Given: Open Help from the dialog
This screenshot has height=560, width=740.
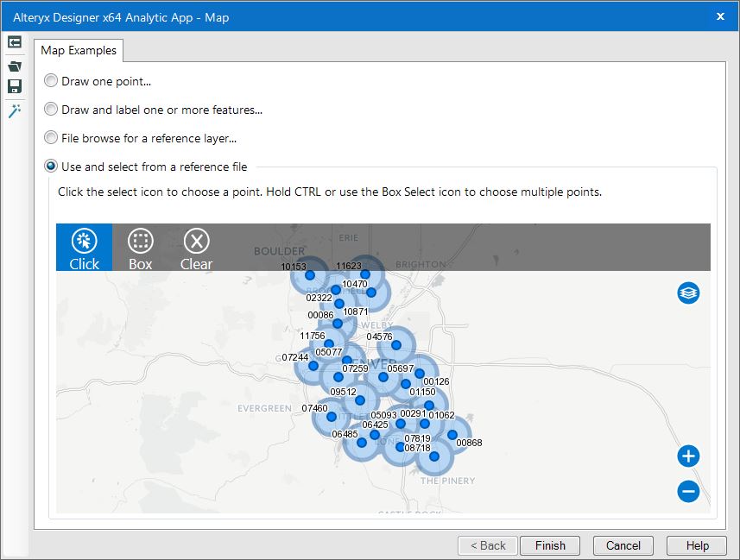Looking at the screenshot, I should coord(696,545).
